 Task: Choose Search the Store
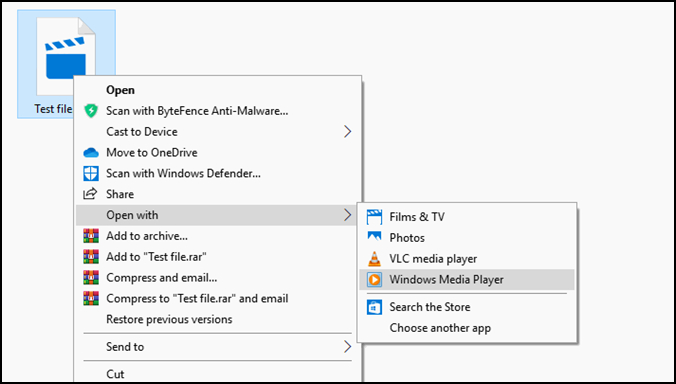(x=467, y=307)
